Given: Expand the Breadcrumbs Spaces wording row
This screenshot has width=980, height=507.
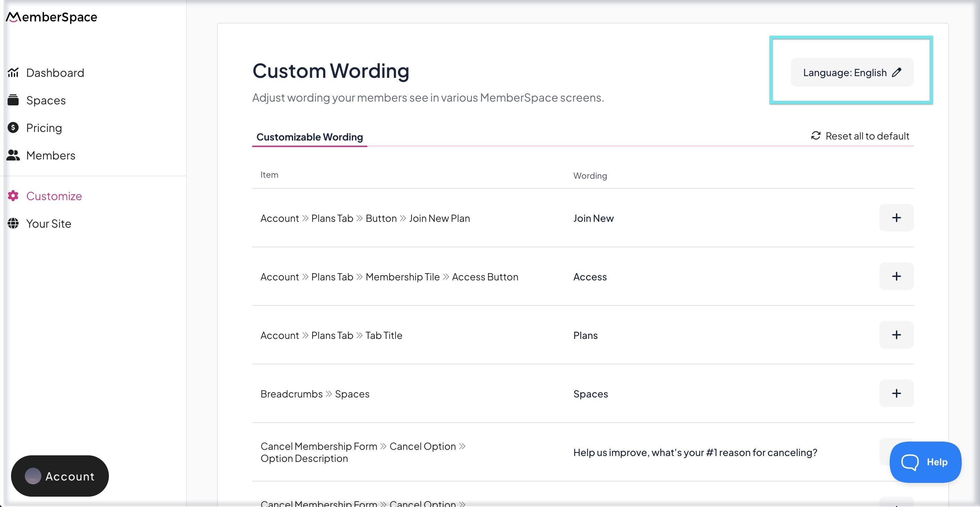Looking at the screenshot, I should pyautogui.click(x=896, y=394).
